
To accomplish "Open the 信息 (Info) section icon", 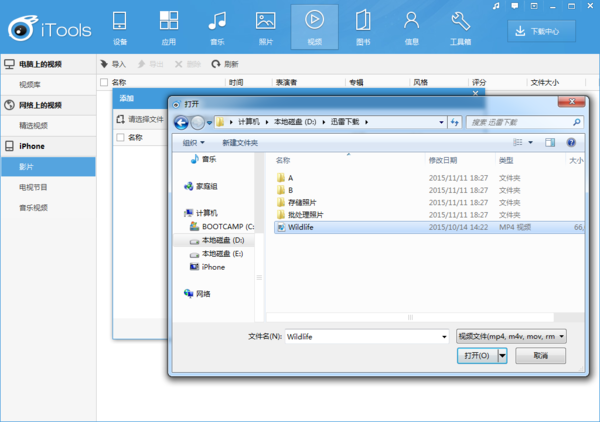I will coord(411,25).
